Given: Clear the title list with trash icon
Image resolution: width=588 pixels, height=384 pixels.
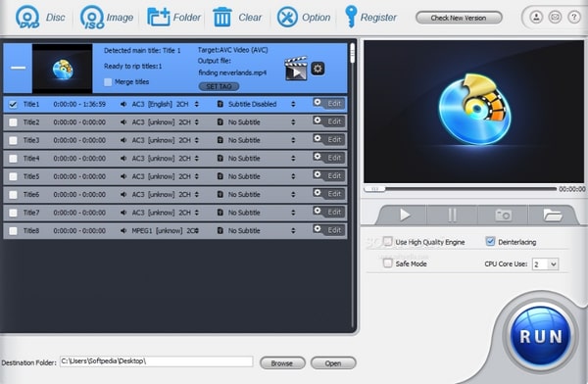Looking at the screenshot, I should (222, 17).
